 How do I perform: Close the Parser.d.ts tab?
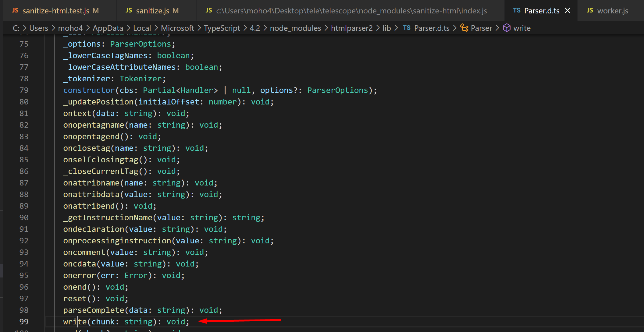point(568,10)
